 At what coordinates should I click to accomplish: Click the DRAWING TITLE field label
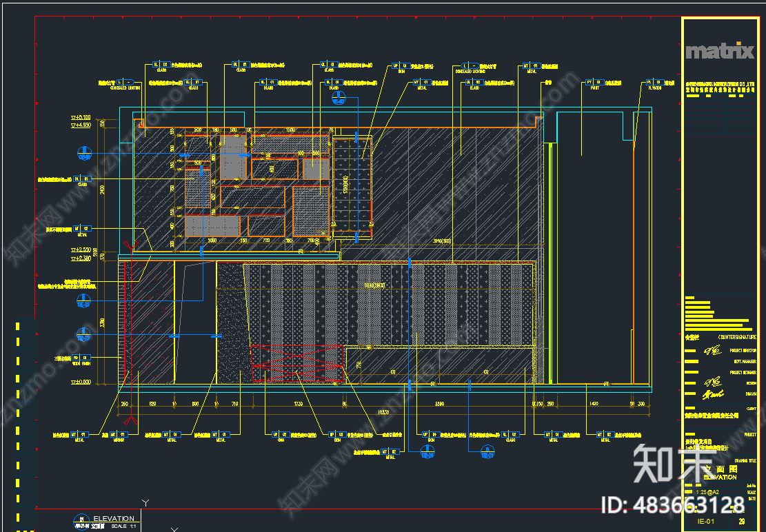[745, 461]
